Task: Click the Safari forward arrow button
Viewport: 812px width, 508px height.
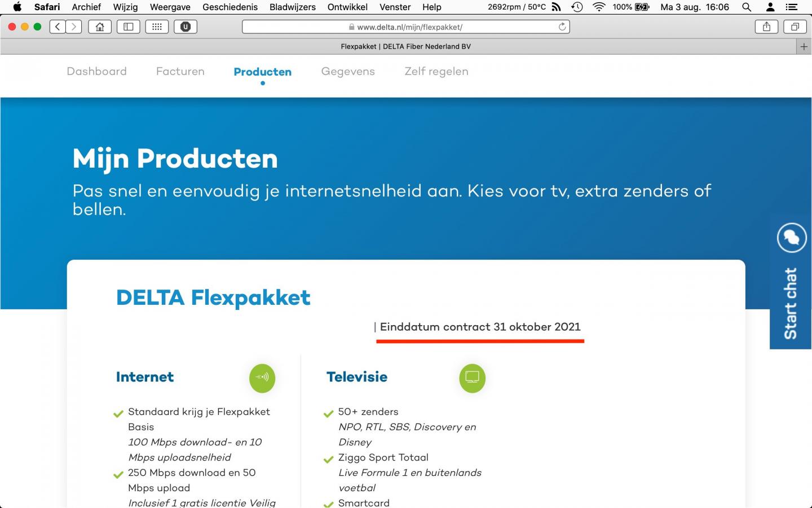Action: pyautogui.click(x=74, y=27)
